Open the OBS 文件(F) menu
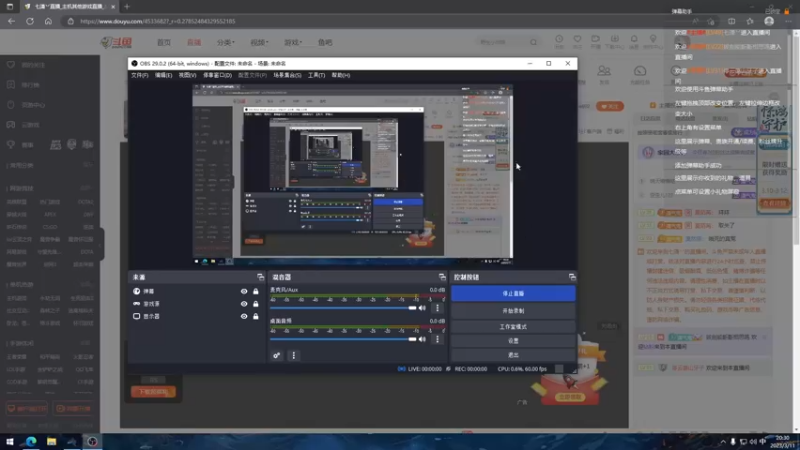Viewport: 800px width, 450px height. (x=139, y=75)
